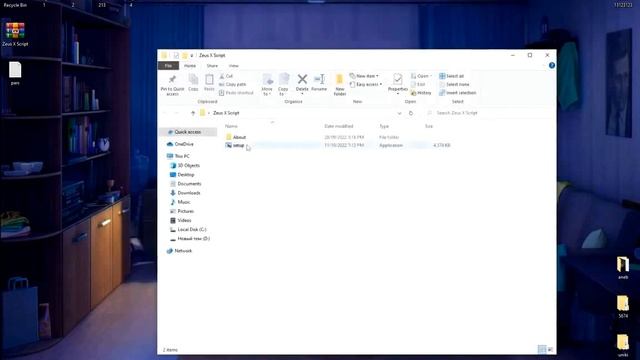Click the Rename ribbon icon
Image resolution: width=640 pixels, height=360 pixels.
[319, 83]
